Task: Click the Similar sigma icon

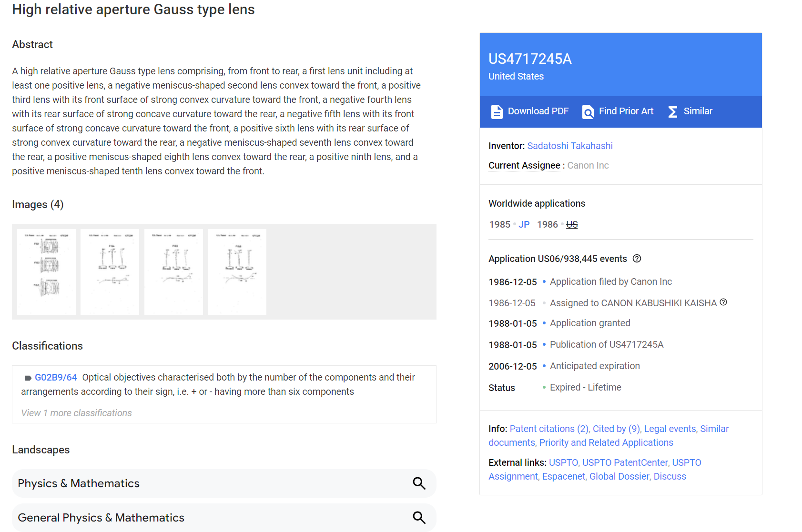Action: tap(673, 111)
